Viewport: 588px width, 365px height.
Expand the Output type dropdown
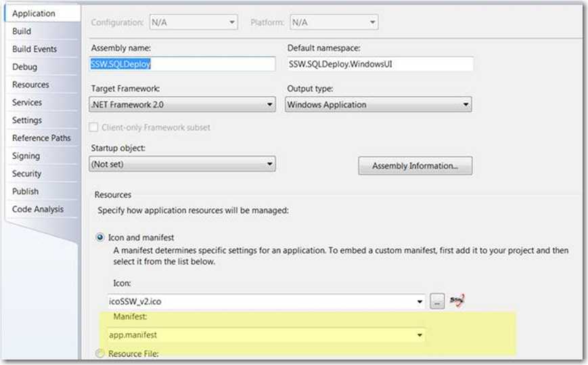[378, 105]
